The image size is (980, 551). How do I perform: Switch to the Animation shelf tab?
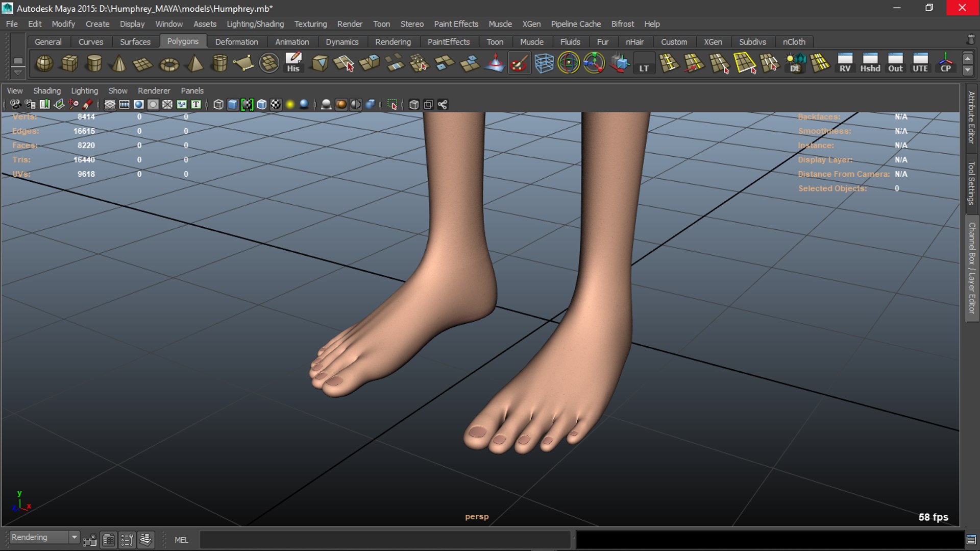click(x=292, y=42)
